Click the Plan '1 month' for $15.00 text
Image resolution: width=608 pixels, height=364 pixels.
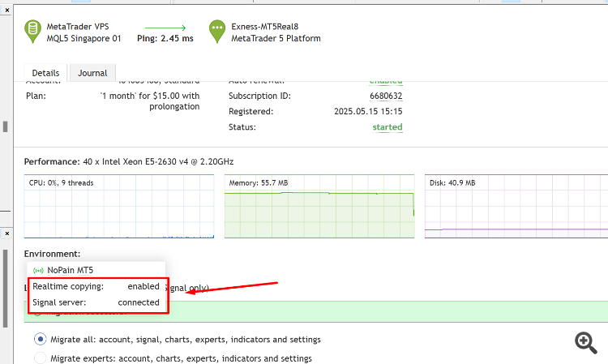(x=150, y=101)
